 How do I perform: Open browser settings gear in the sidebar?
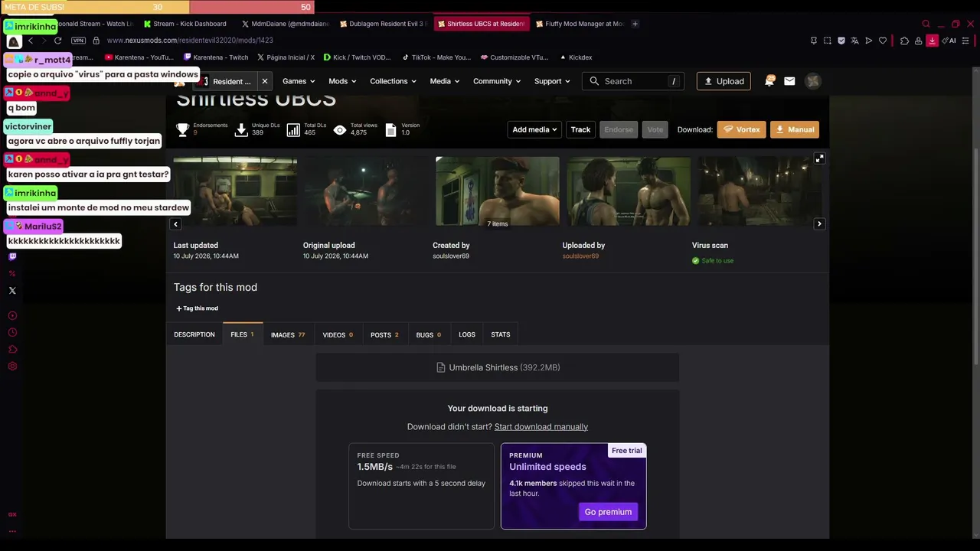tap(12, 367)
